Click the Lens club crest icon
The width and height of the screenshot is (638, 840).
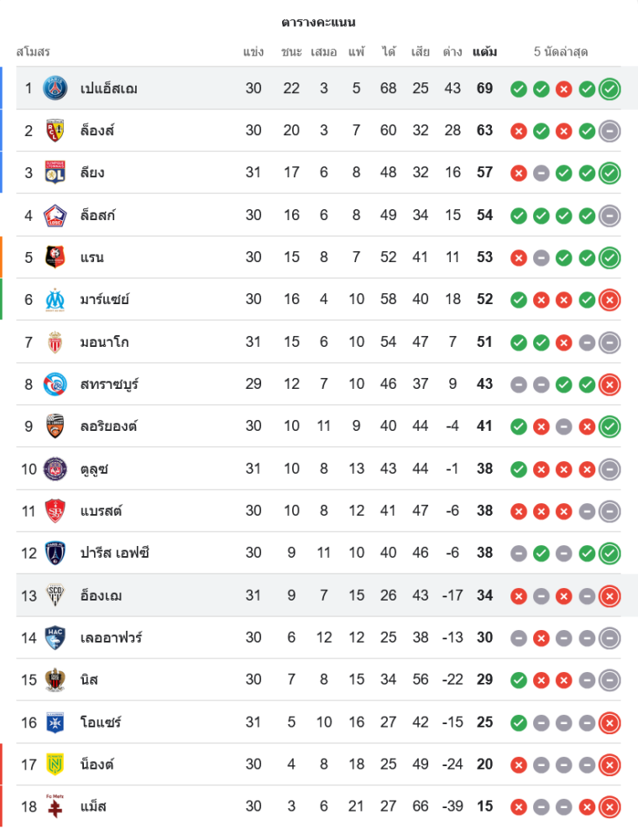pyautogui.click(x=55, y=130)
